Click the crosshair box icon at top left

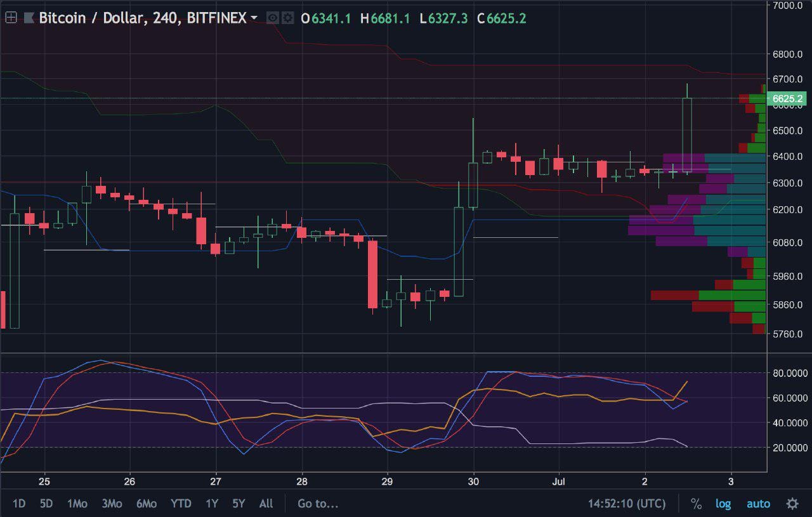pyautogui.click(x=11, y=18)
